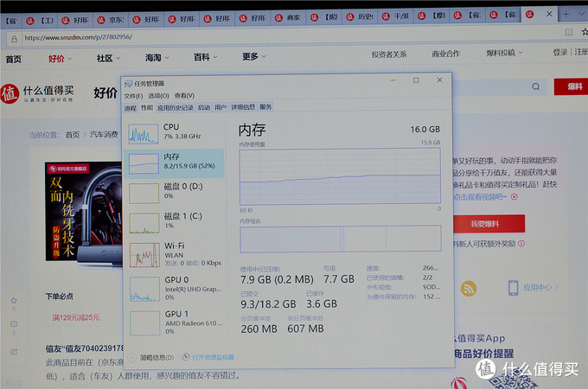Click the 登录 link
Image resolution: width=588 pixels, height=389 pixels.
coord(559,52)
